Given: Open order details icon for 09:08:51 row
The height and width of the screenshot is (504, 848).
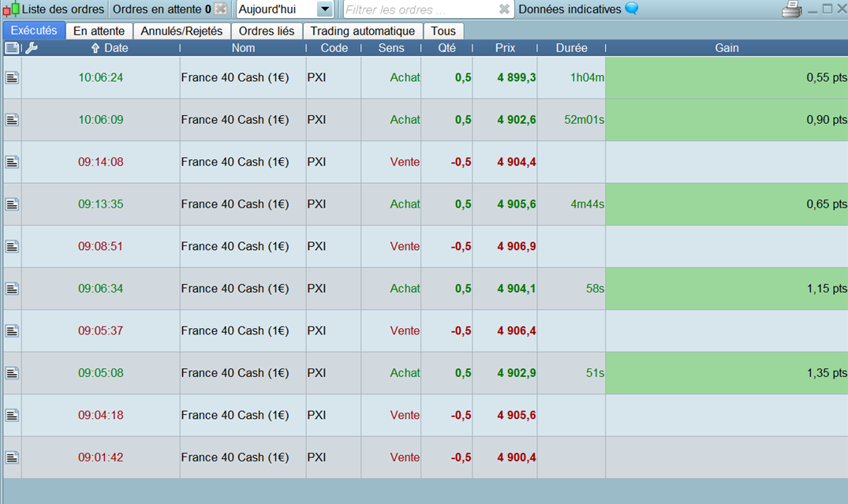Looking at the screenshot, I should [x=12, y=247].
